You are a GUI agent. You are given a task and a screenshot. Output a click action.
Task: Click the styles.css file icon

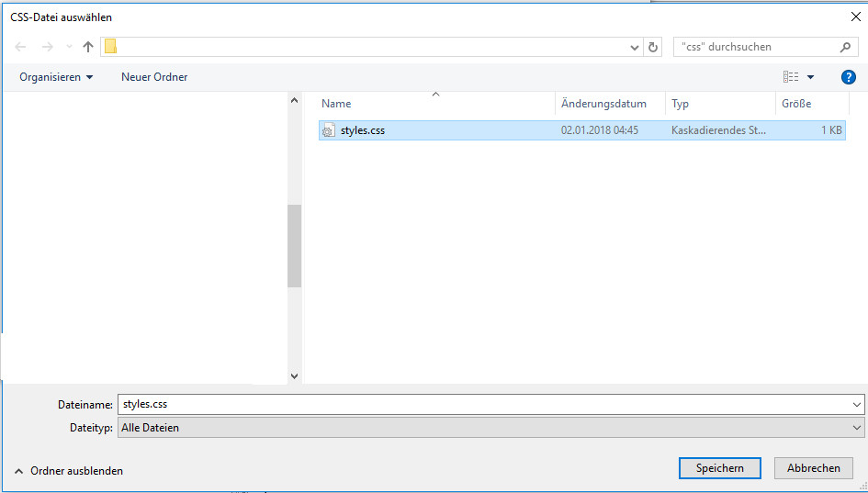tap(328, 130)
